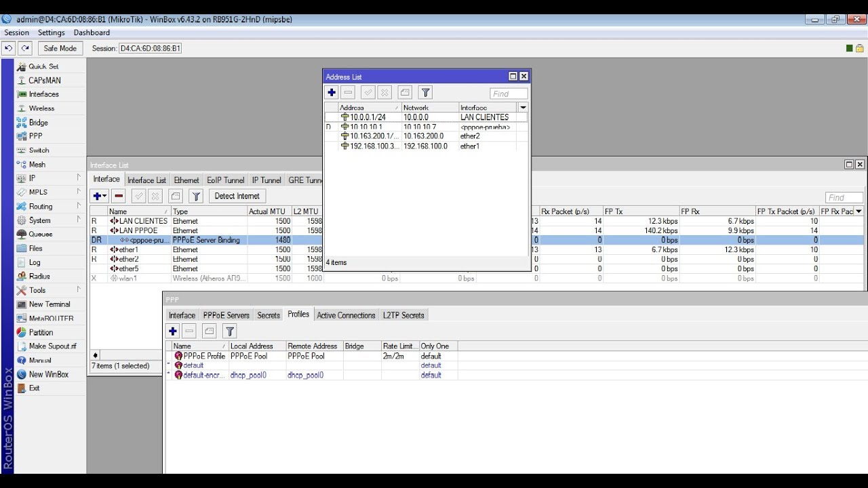
Task: Open Interfaces in sidebar
Action: (43, 94)
